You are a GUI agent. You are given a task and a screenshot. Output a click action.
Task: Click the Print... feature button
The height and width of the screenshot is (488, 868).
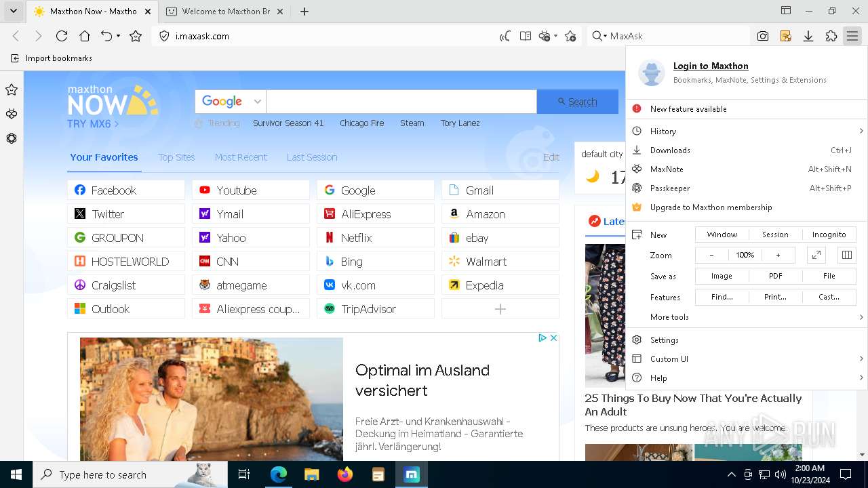point(775,297)
